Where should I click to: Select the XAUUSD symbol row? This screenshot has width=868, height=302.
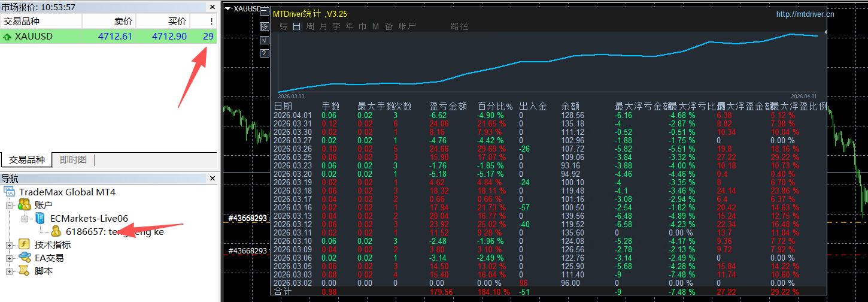pyautogui.click(x=108, y=37)
